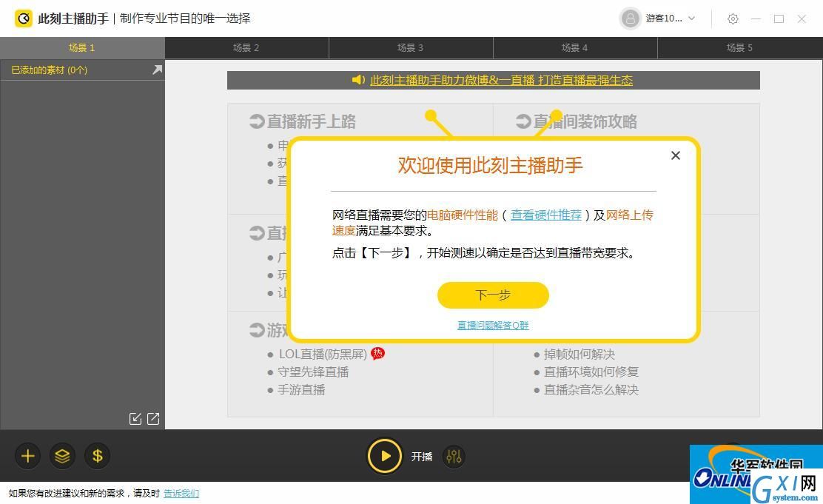Open the layers stack icon
This screenshot has width=823, height=504.
(x=62, y=456)
